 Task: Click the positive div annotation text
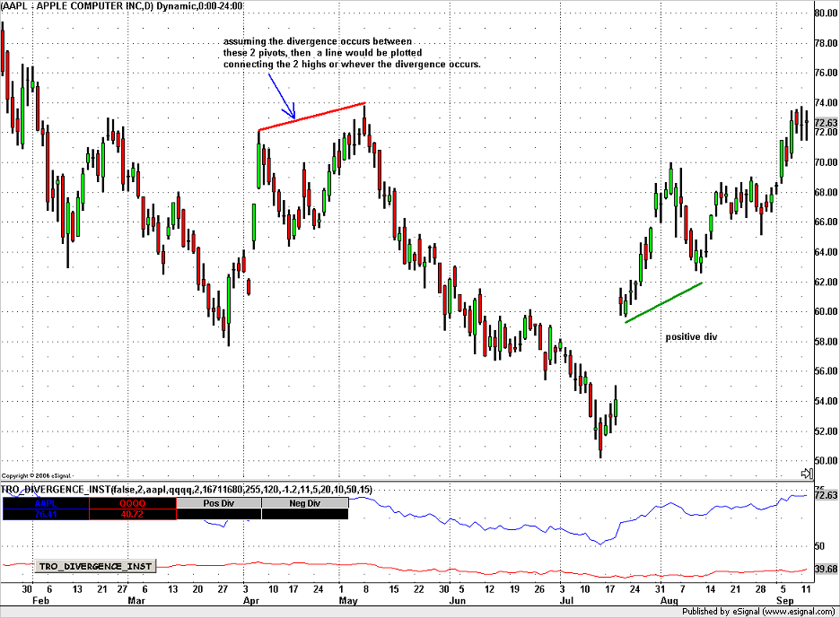[x=691, y=337]
